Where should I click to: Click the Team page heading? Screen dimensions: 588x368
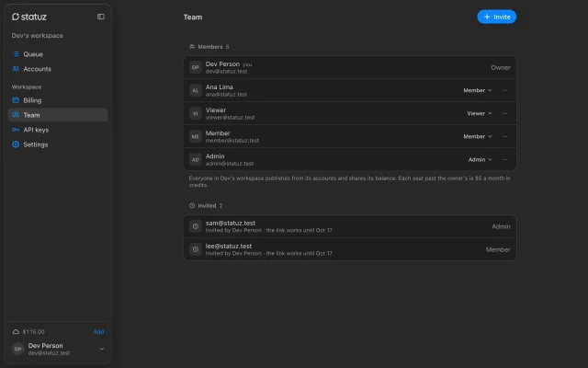coord(193,17)
